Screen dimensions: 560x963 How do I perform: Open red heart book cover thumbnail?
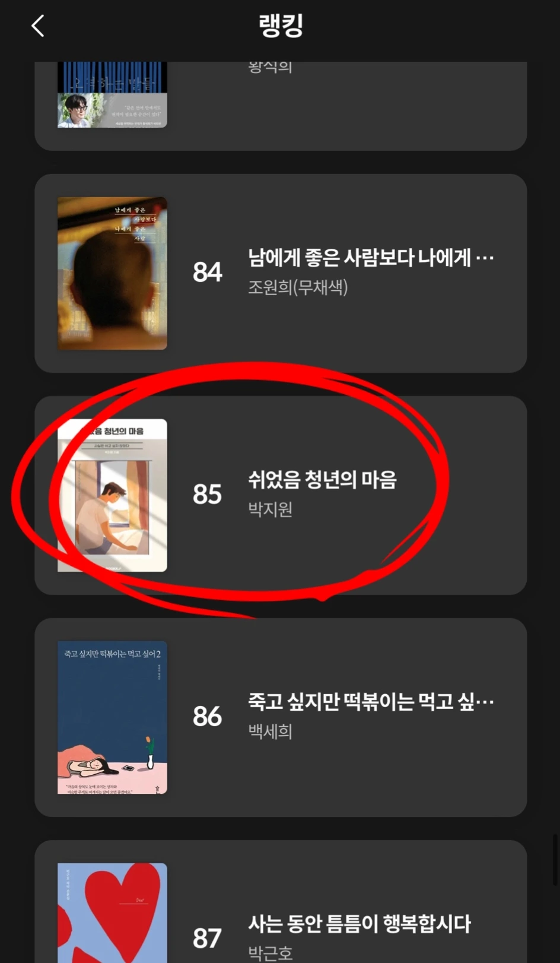click(112, 913)
